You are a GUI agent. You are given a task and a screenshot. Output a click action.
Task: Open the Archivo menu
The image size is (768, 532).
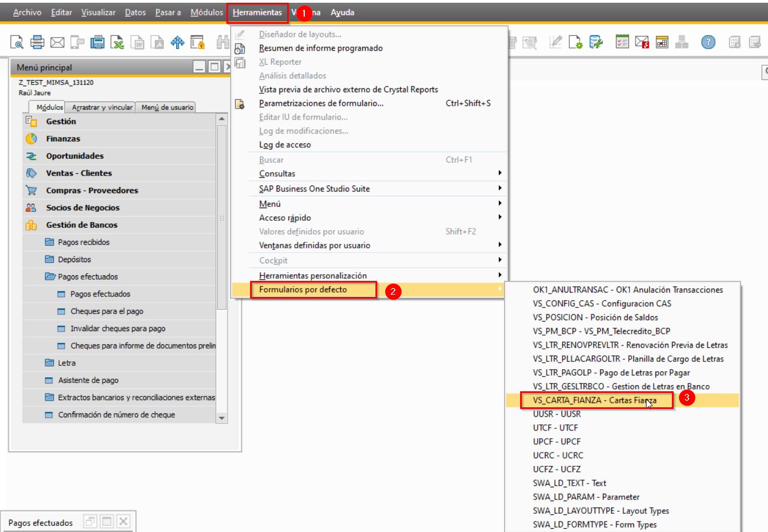[x=27, y=12]
